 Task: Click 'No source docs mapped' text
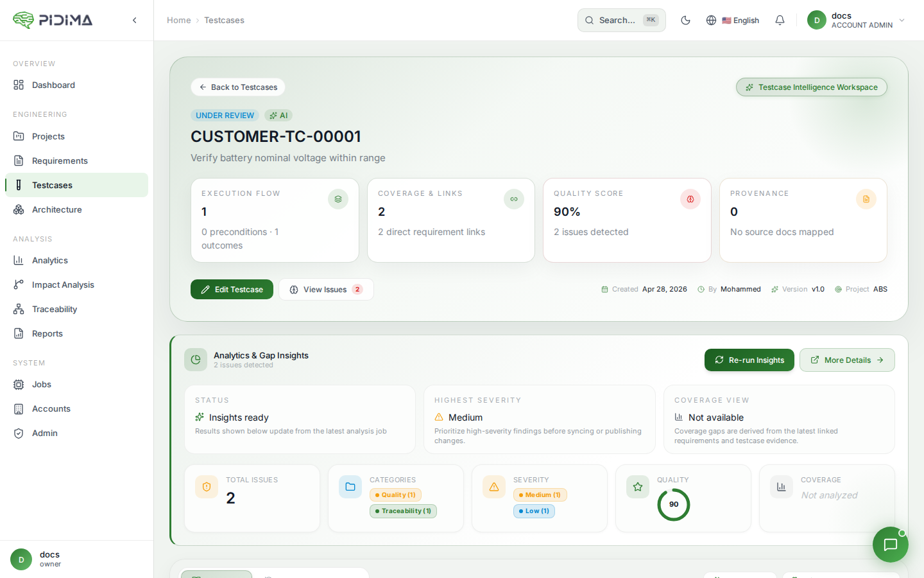tap(782, 232)
